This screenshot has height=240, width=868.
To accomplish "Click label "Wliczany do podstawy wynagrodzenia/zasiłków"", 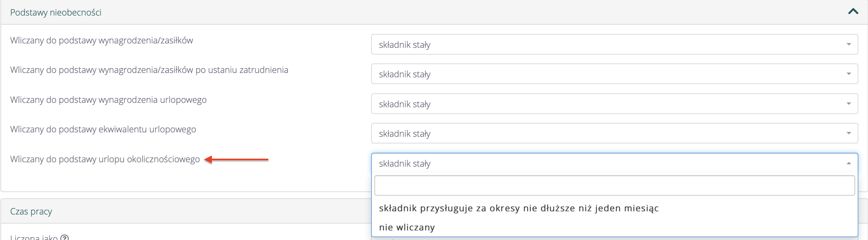I will (101, 40).
